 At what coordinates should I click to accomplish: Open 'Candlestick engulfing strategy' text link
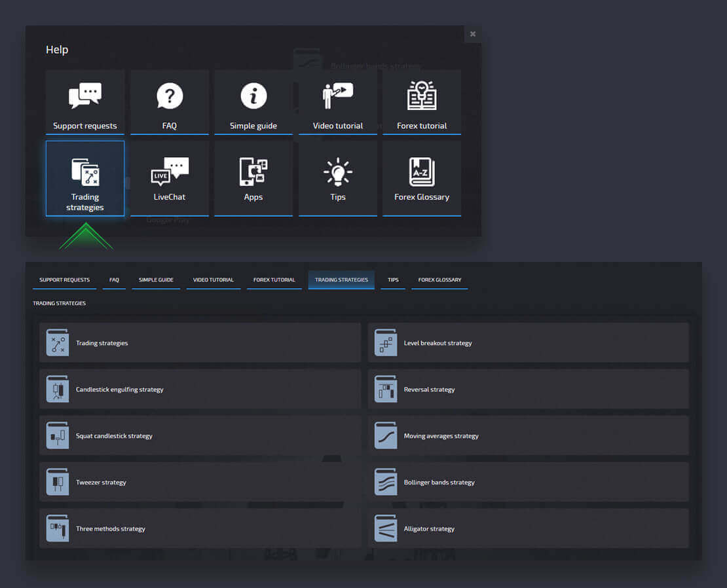click(120, 389)
